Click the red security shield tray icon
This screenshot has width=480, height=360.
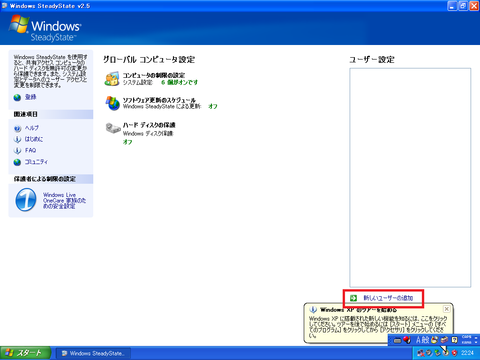coord(454,353)
